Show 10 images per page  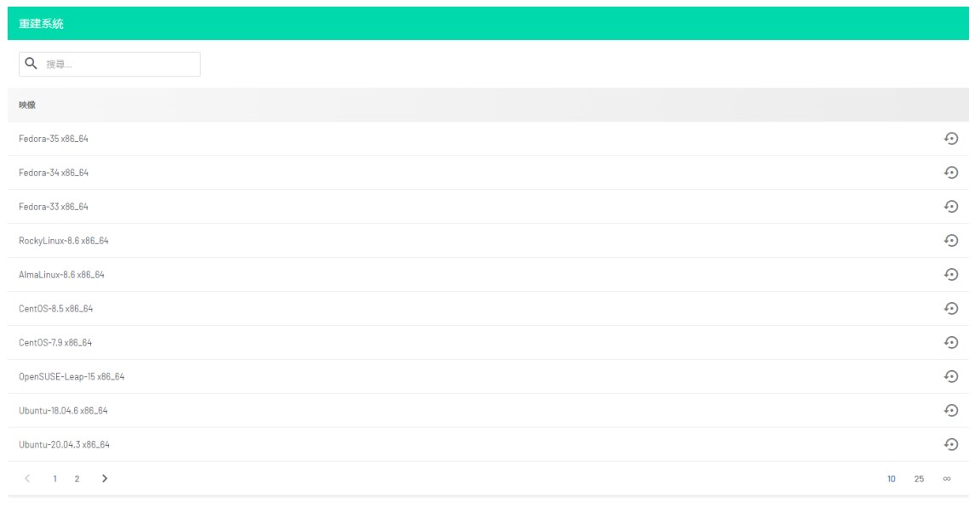891,480
